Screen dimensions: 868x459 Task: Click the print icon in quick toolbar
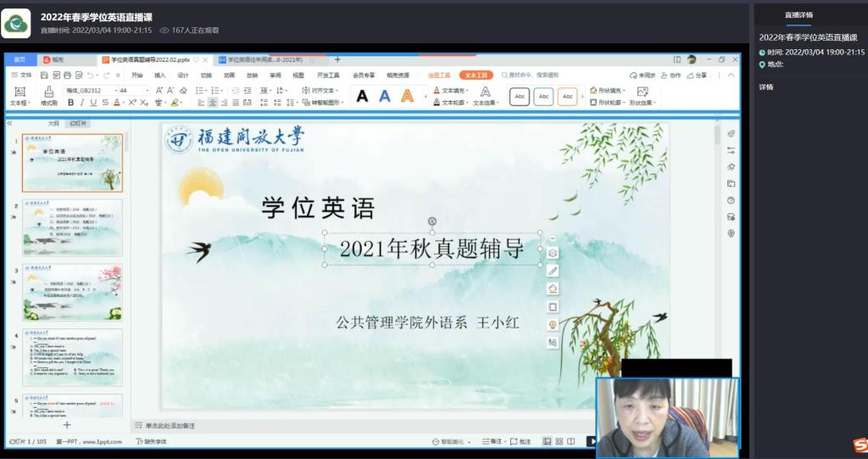[67, 76]
